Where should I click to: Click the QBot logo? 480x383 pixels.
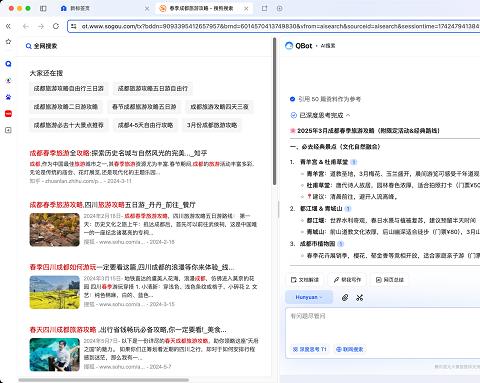(x=299, y=46)
